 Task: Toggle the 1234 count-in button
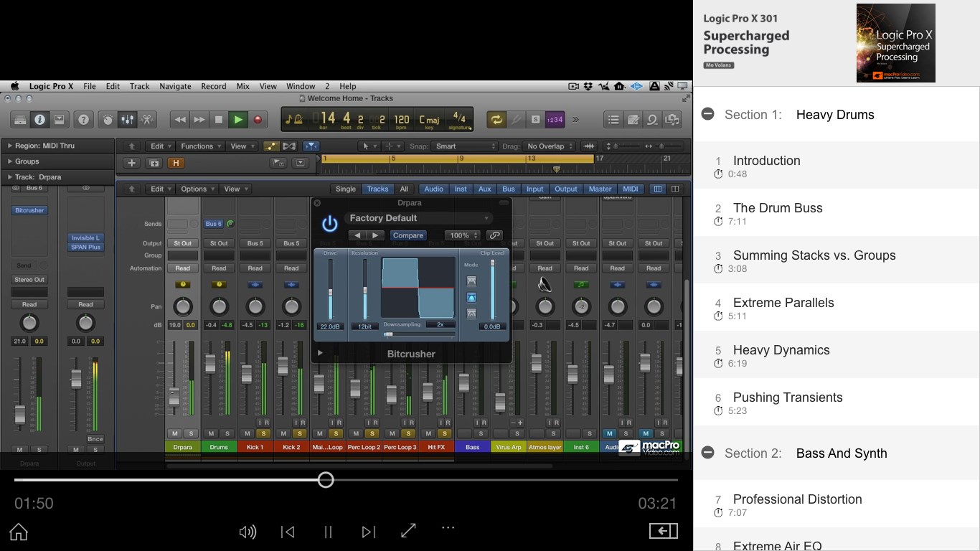click(555, 119)
